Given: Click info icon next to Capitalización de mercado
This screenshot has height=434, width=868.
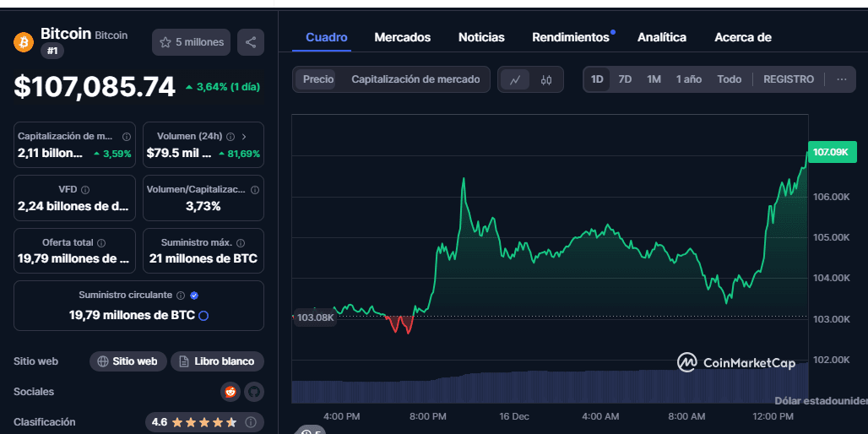Looking at the screenshot, I should click(x=126, y=136).
